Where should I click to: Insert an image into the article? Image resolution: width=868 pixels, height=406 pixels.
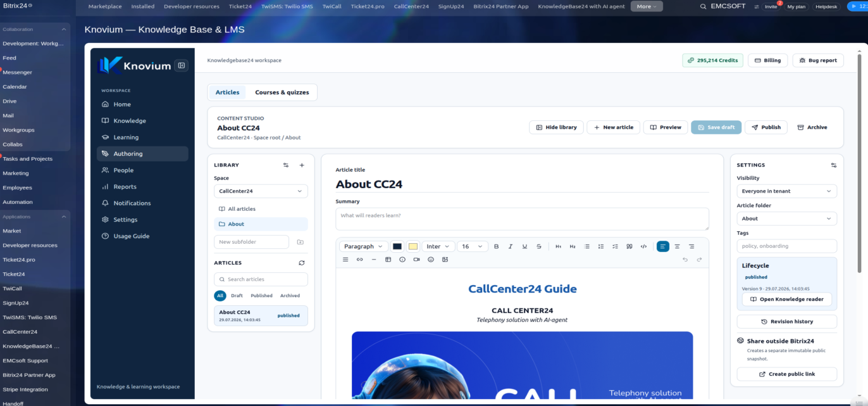pos(445,260)
